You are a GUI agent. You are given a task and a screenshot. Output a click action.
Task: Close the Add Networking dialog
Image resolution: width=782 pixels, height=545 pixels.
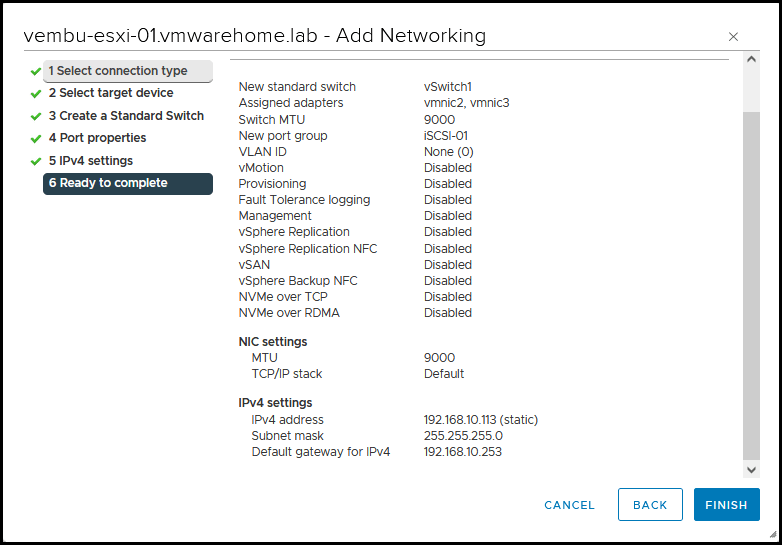(x=733, y=36)
